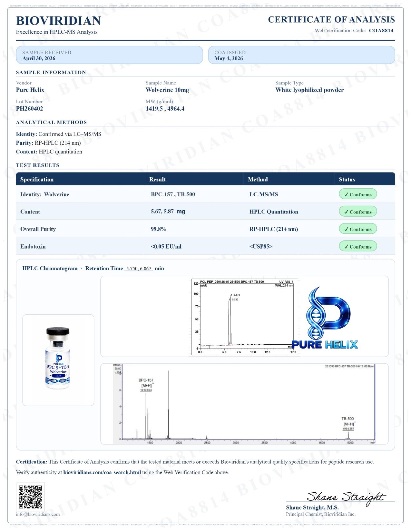This screenshot has width=411, height=532.
Task: Click sample name Wolverine 10mg
Action: (167, 90)
